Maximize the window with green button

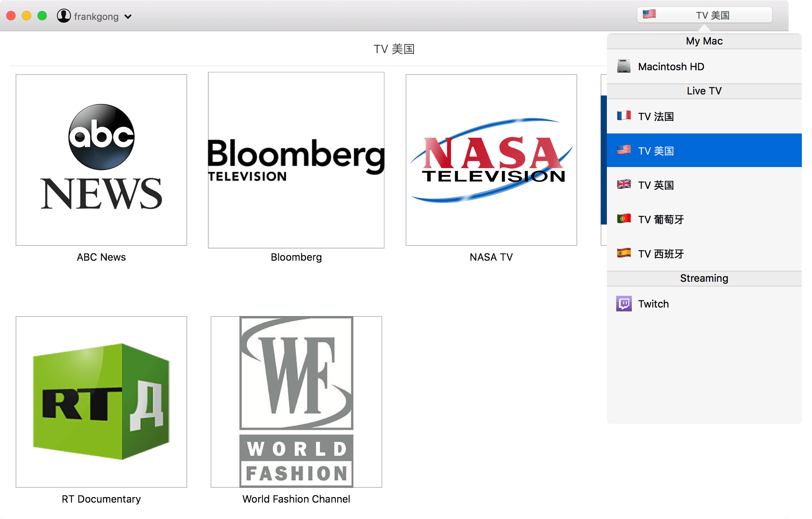tap(42, 16)
